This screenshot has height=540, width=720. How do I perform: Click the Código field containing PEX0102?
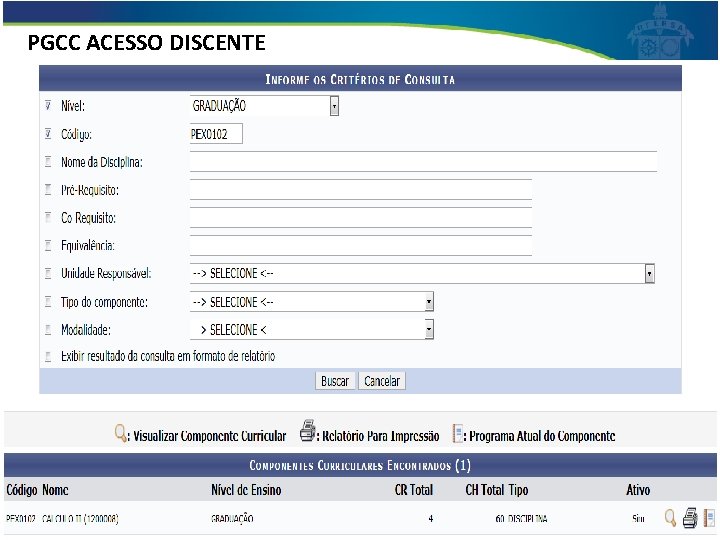pos(216,134)
